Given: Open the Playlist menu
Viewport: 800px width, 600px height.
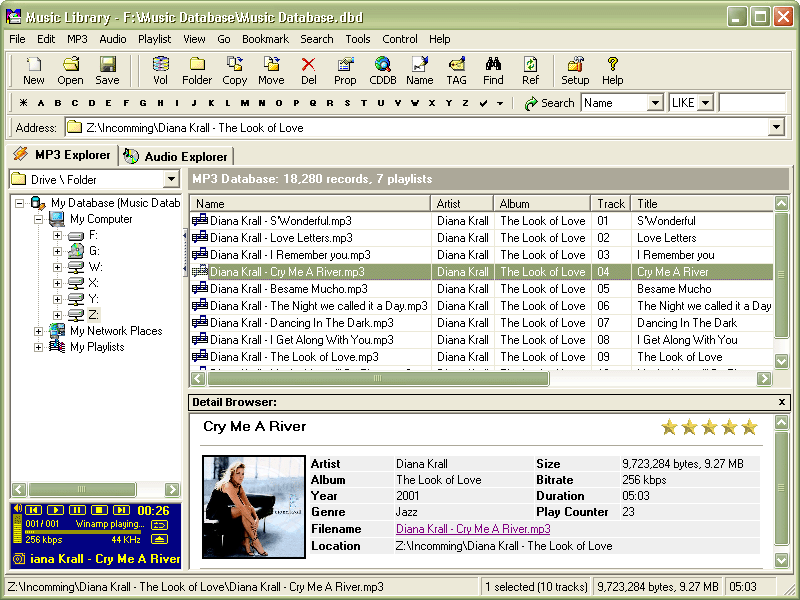Looking at the screenshot, I should click(155, 39).
